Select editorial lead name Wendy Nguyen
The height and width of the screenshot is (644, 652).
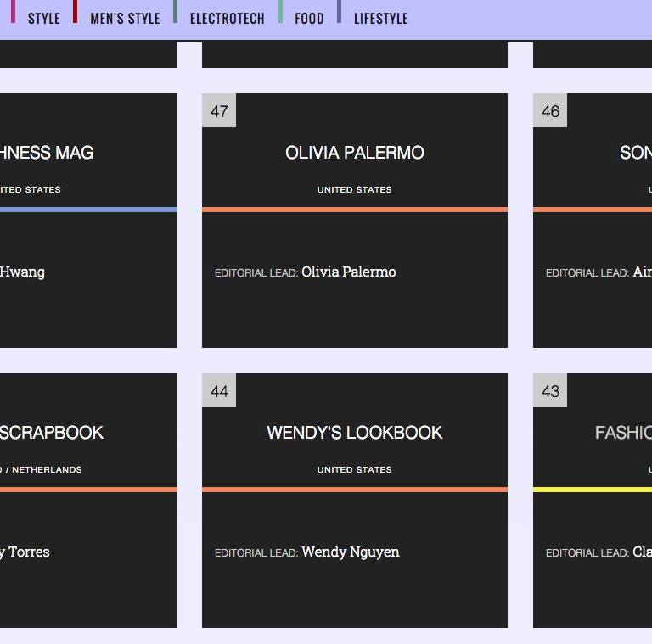tap(350, 552)
